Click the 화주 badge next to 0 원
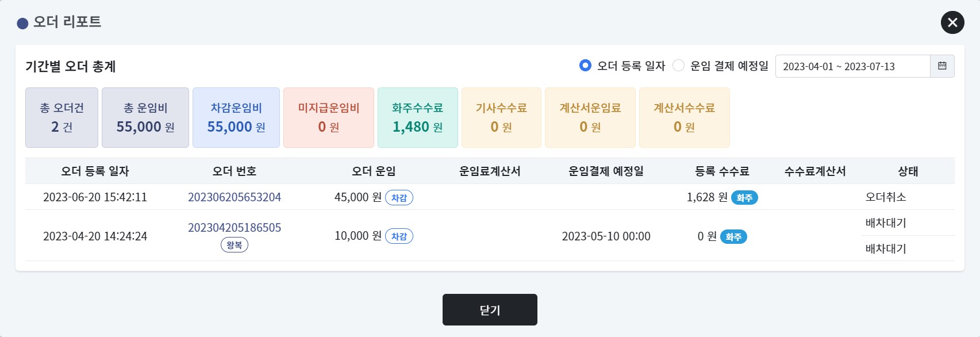The width and height of the screenshot is (980, 337). pos(733,237)
